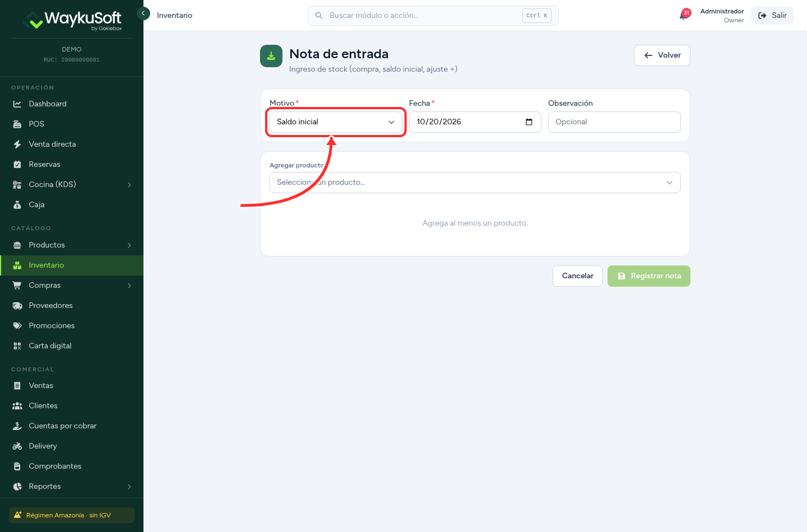807x532 pixels.
Task: Click the Dashboard chart icon in sidebar
Action: [17, 104]
